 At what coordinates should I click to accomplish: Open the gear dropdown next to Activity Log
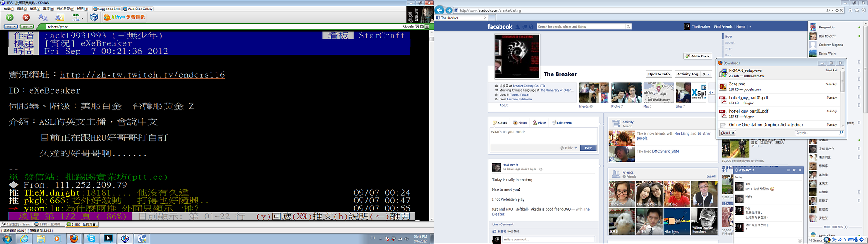[706, 74]
